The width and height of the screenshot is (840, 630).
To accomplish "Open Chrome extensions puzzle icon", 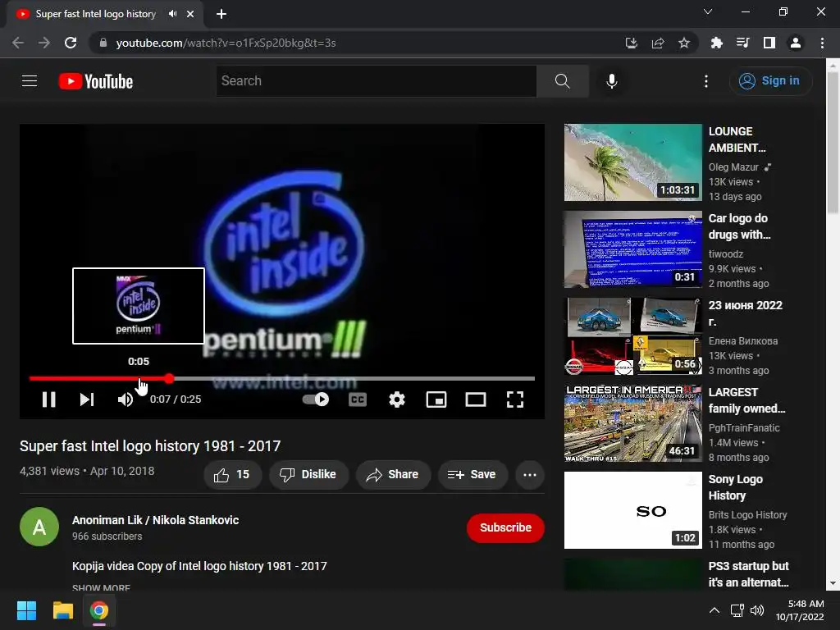I will pos(716,43).
